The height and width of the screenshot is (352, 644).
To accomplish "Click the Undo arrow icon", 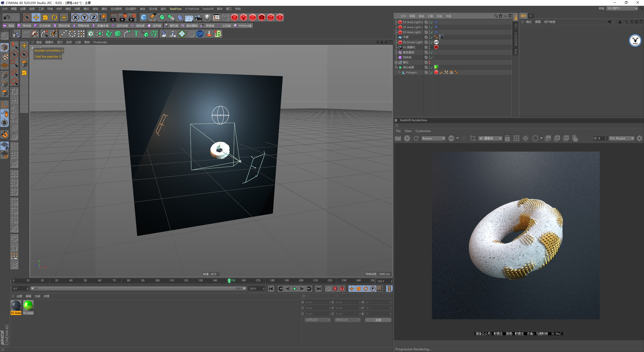I will pos(7,17).
